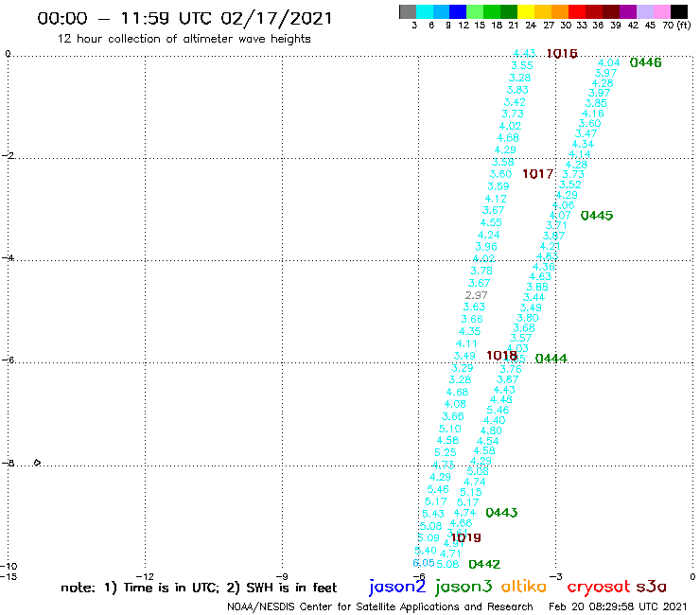Click the s3a pass label 1016
The width and height of the screenshot is (700, 615).
(562, 54)
